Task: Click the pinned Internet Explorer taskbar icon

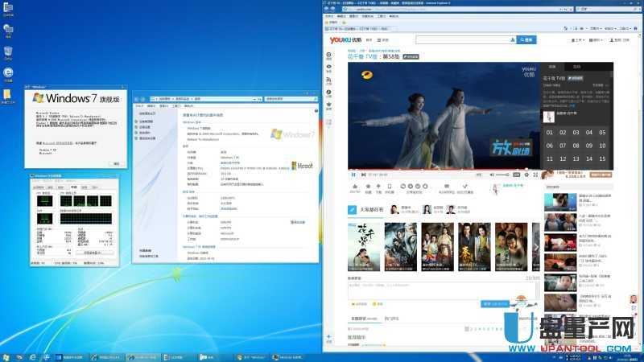Action: pyautogui.click(x=33, y=357)
